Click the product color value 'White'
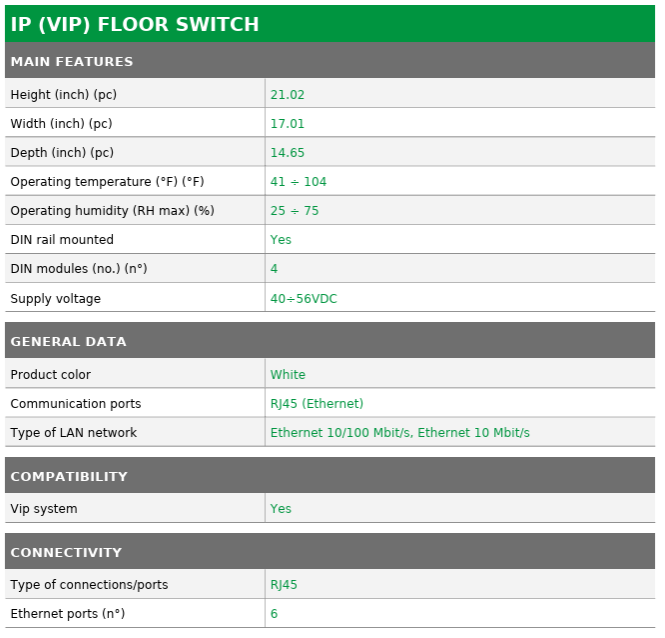Screen dimensions: 665x638 coord(288,375)
